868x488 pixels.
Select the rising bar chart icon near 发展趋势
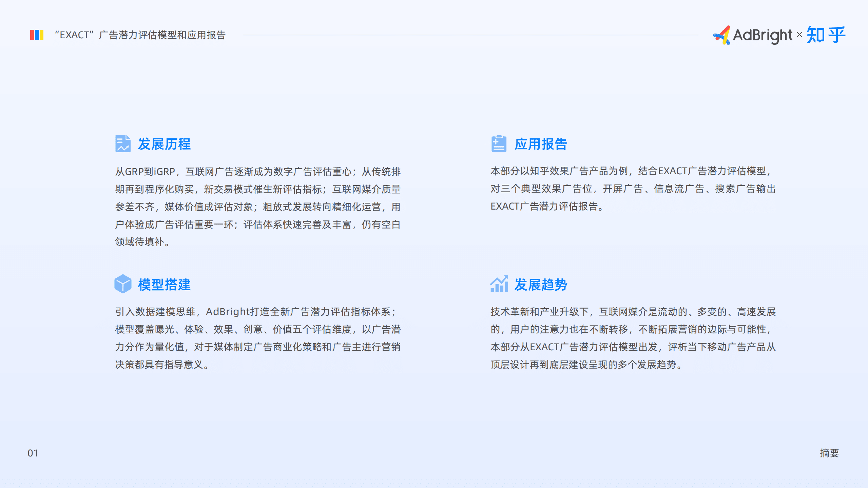coord(499,285)
